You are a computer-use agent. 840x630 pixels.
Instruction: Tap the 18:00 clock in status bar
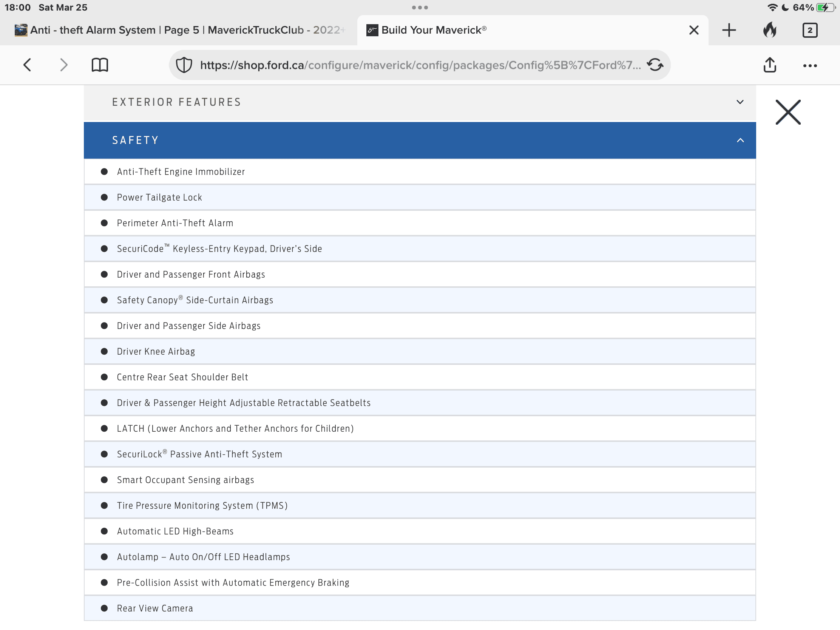17,7
